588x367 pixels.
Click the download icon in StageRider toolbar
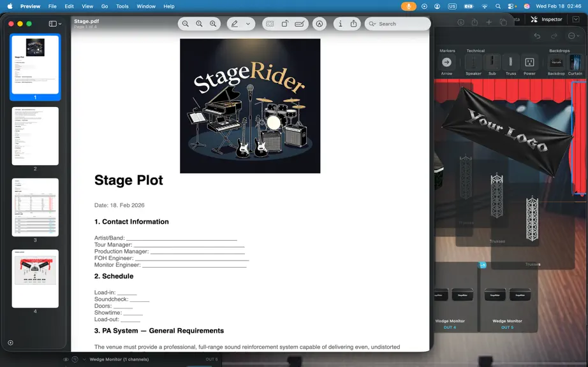(460, 22)
